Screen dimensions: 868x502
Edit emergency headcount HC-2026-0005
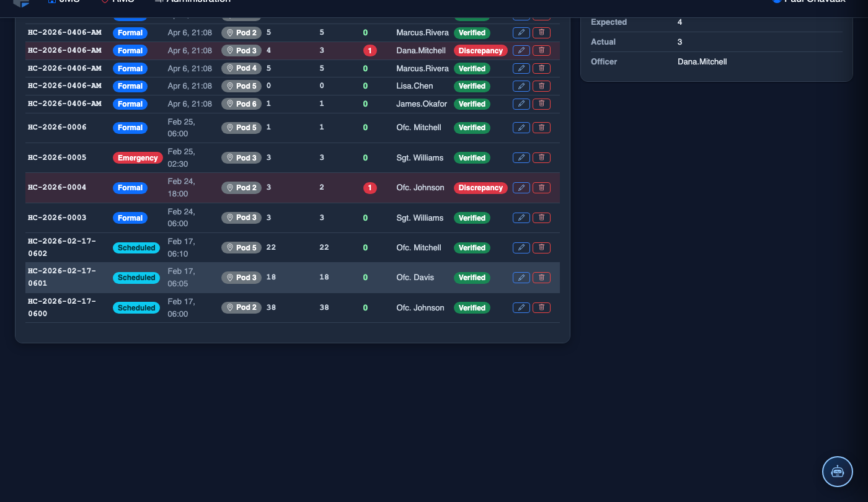521,158
